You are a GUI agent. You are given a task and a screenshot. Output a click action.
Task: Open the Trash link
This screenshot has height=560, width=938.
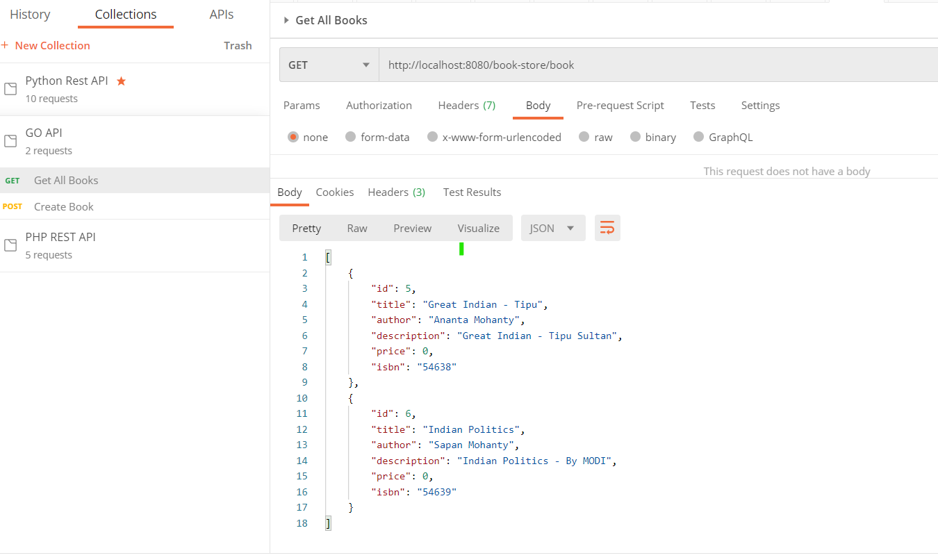click(238, 45)
